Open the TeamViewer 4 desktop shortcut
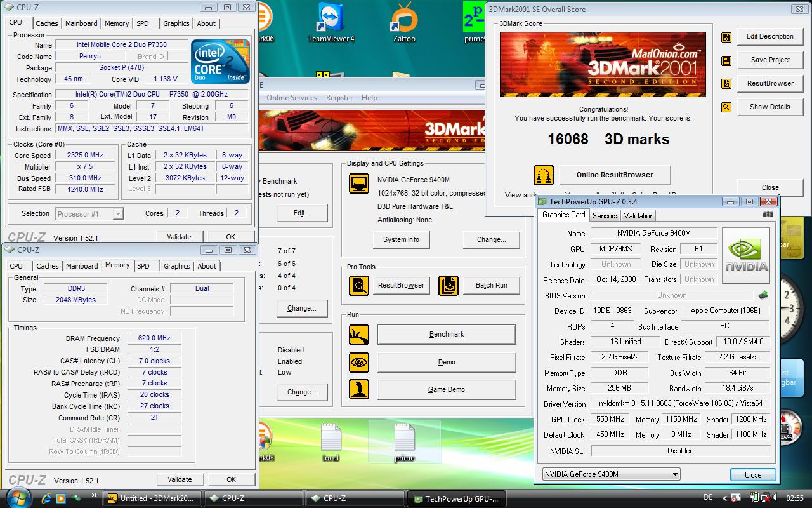Screen dimensions: 812x508 click(x=331, y=23)
